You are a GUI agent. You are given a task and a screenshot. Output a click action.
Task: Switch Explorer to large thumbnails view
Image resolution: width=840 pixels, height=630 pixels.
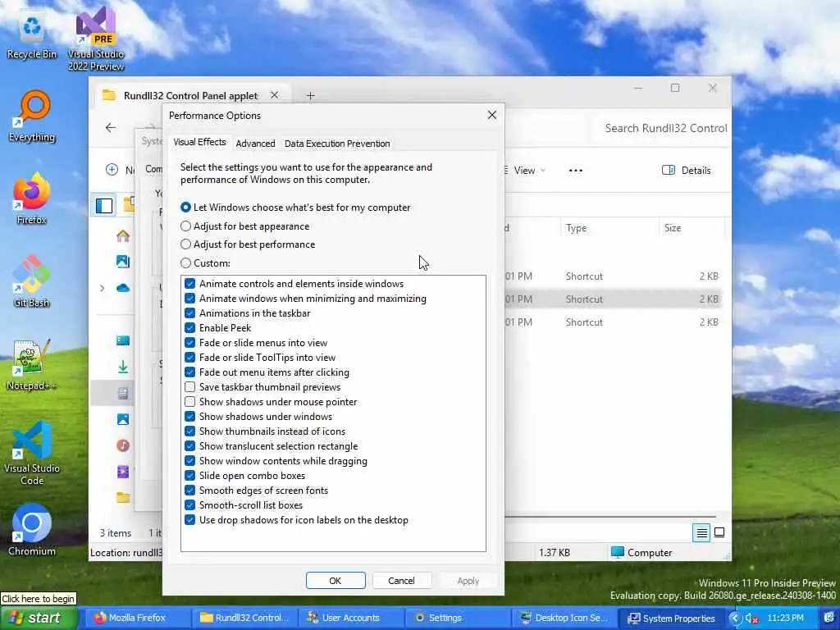point(719,532)
